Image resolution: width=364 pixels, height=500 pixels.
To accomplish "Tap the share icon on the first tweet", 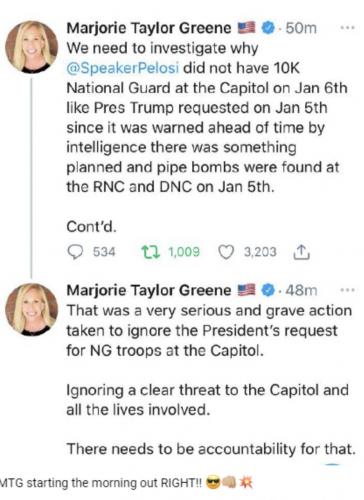I will point(301,252).
